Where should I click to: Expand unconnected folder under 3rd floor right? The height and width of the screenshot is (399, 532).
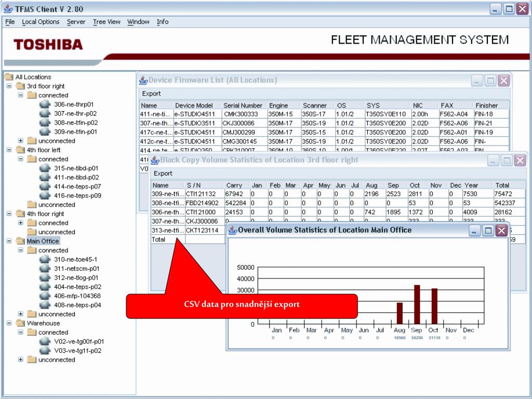point(21,141)
